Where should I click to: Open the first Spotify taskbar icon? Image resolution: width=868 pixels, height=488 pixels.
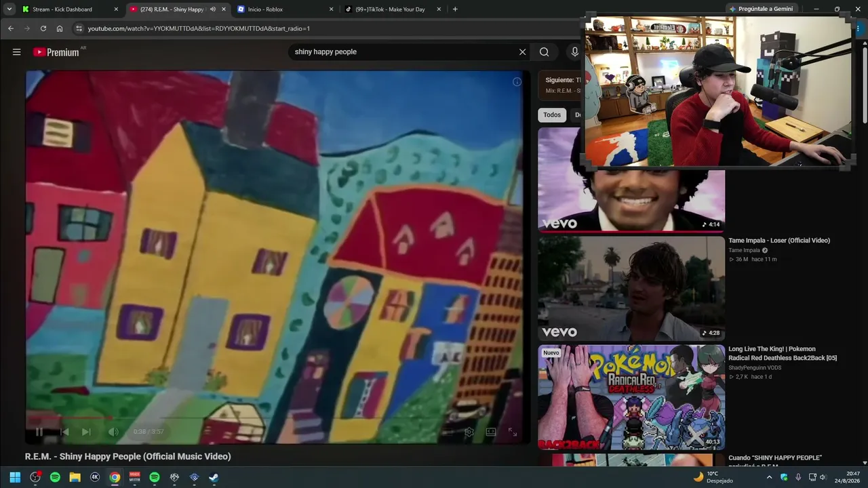coord(55,477)
